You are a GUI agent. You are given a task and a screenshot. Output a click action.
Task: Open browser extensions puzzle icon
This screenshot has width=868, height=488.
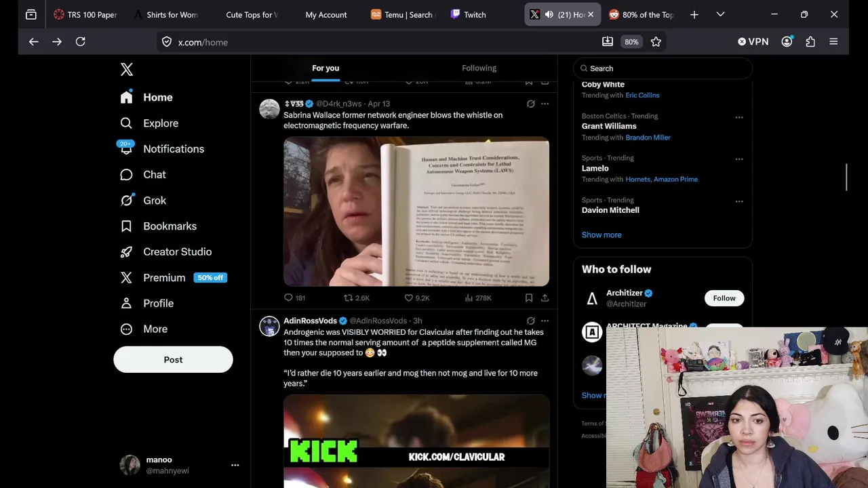(x=810, y=42)
